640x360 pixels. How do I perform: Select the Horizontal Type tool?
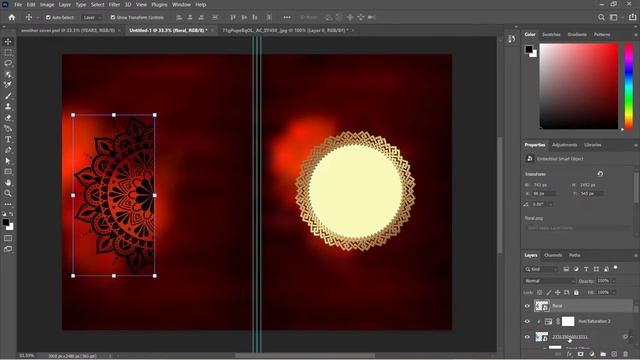click(8, 139)
